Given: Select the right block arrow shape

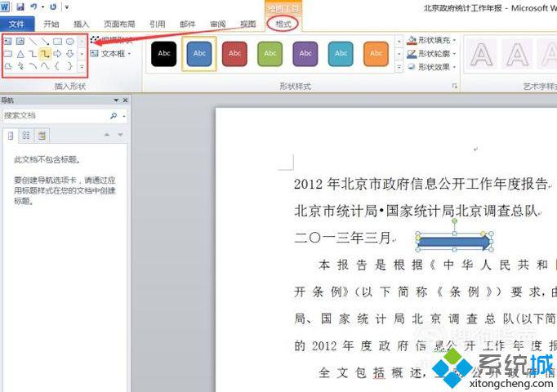Looking at the screenshot, I should (x=57, y=54).
